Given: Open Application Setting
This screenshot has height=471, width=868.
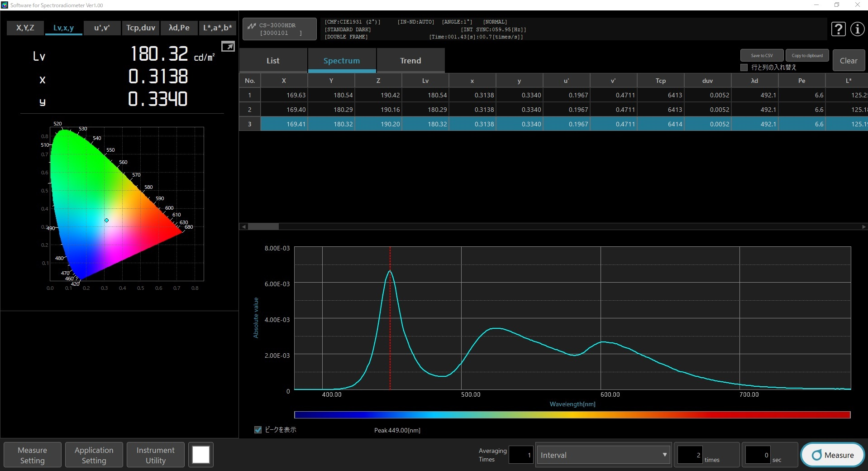Looking at the screenshot, I should pos(94,455).
